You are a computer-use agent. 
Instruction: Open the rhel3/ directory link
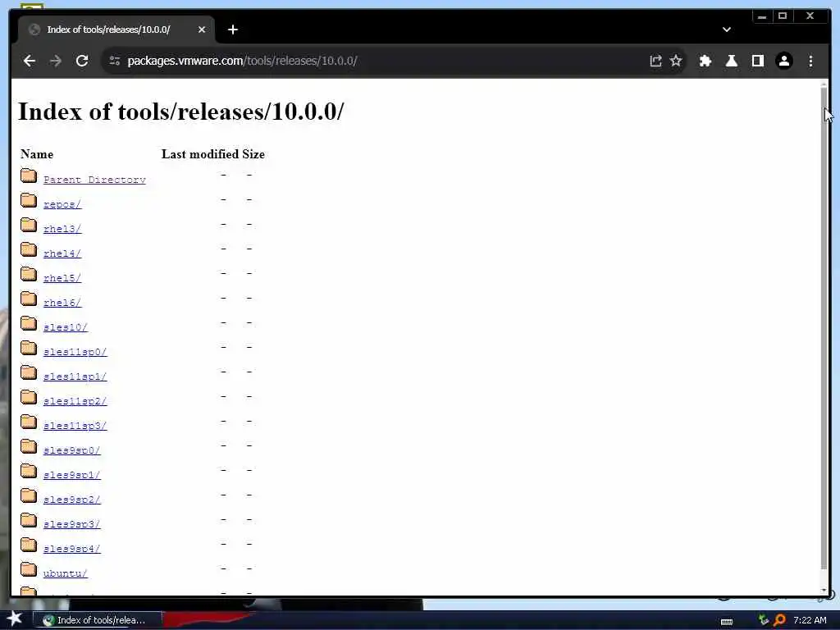click(x=62, y=229)
